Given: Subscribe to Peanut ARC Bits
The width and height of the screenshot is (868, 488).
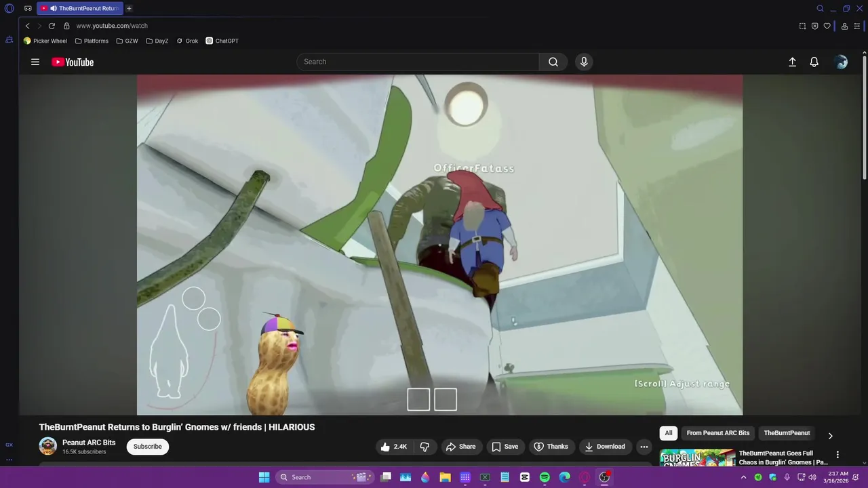Looking at the screenshot, I should coord(147,447).
